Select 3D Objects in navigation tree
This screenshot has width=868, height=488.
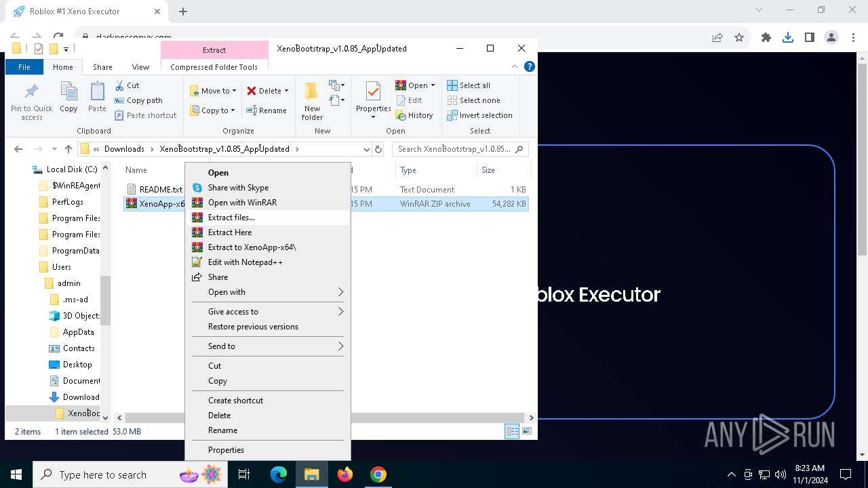pos(80,316)
